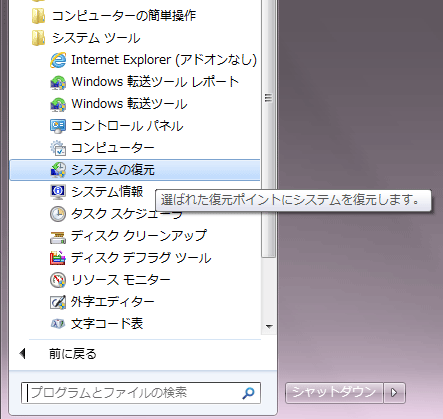443x419 pixels.
Task: Open Windows 転送ツール レポート entry
Action: (155, 82)
